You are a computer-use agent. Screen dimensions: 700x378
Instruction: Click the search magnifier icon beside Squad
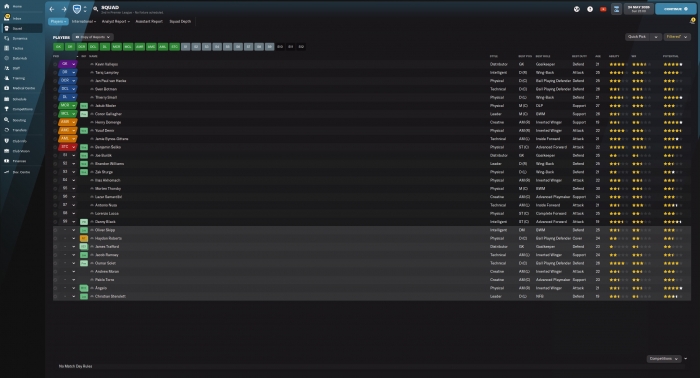(x=96, y=9)
